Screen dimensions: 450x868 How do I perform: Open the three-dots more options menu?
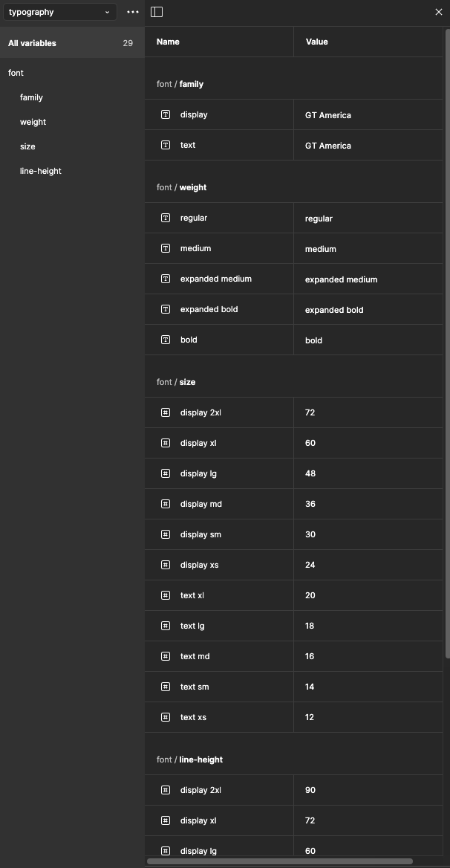click(133, 12)
